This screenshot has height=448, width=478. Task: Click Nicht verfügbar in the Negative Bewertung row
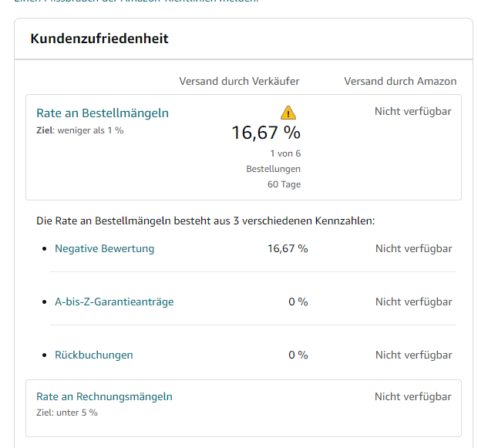[413, 248]
